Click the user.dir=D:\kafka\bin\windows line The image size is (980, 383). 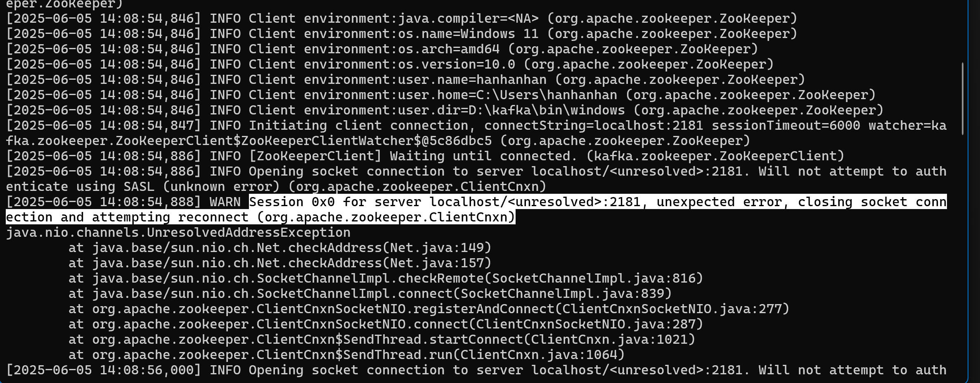coord(445,110)
